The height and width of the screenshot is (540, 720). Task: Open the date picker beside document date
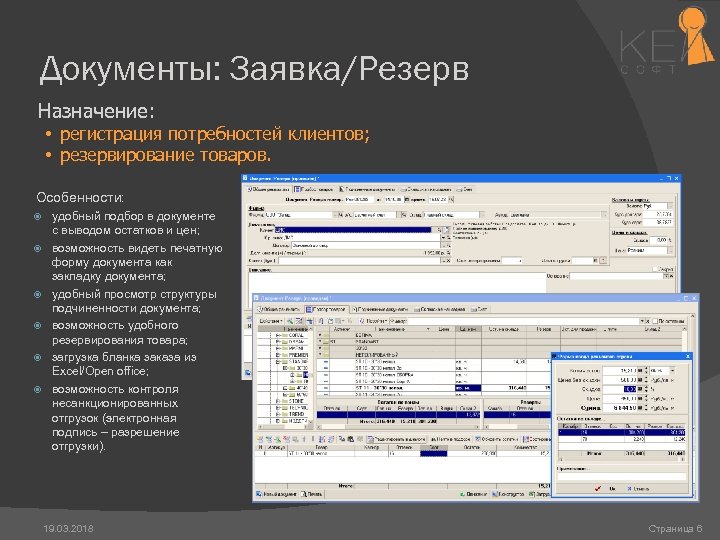click(x=407, y=199)
